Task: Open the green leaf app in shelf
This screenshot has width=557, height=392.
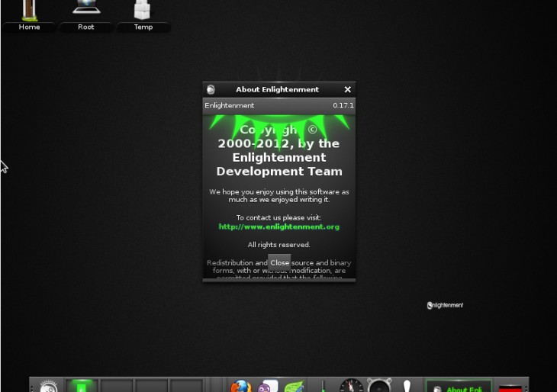Action: [295, 387]
